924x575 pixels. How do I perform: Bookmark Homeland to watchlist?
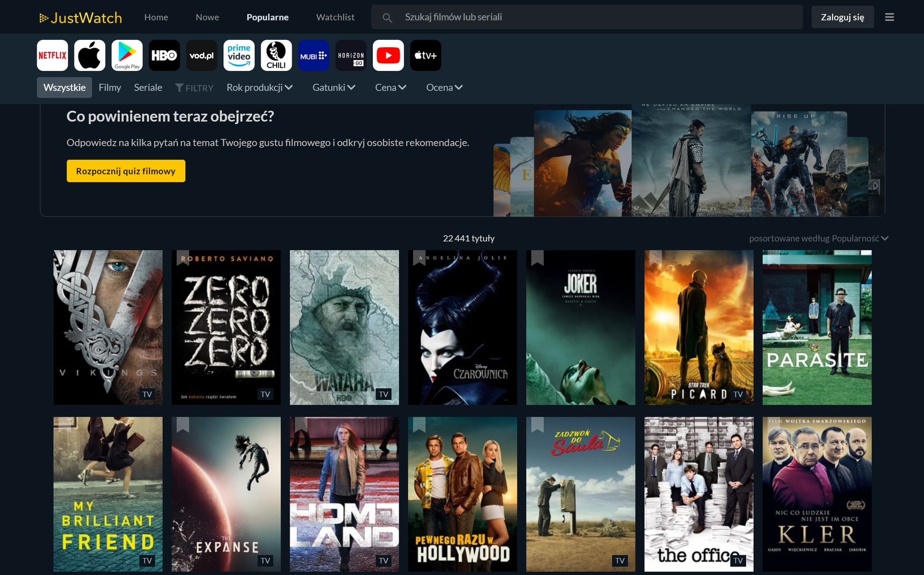301,425
